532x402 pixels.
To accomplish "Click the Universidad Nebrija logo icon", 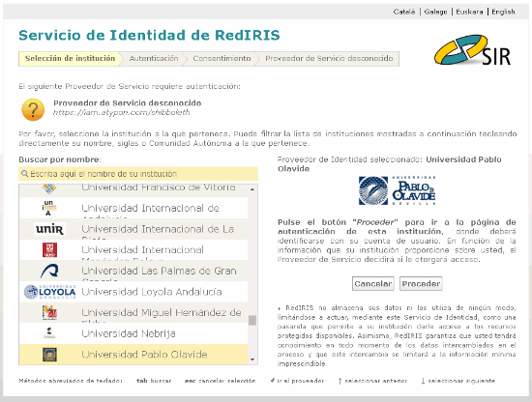I will pos(49,333).
